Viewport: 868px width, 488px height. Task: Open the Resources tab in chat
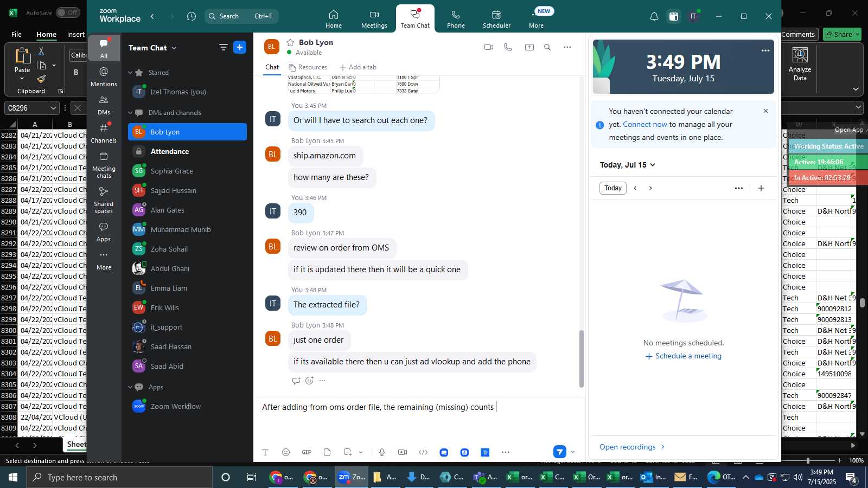coord(308,67)
